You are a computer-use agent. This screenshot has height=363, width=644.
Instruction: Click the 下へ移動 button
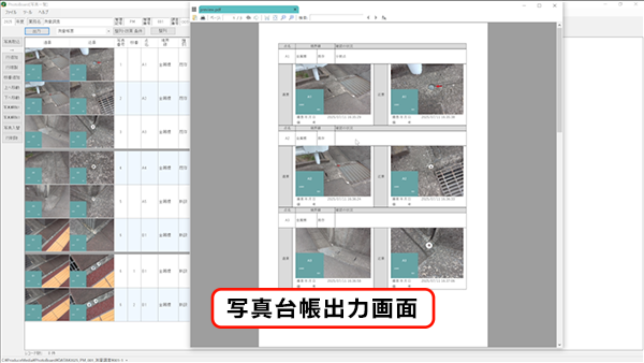coord(12,98)
